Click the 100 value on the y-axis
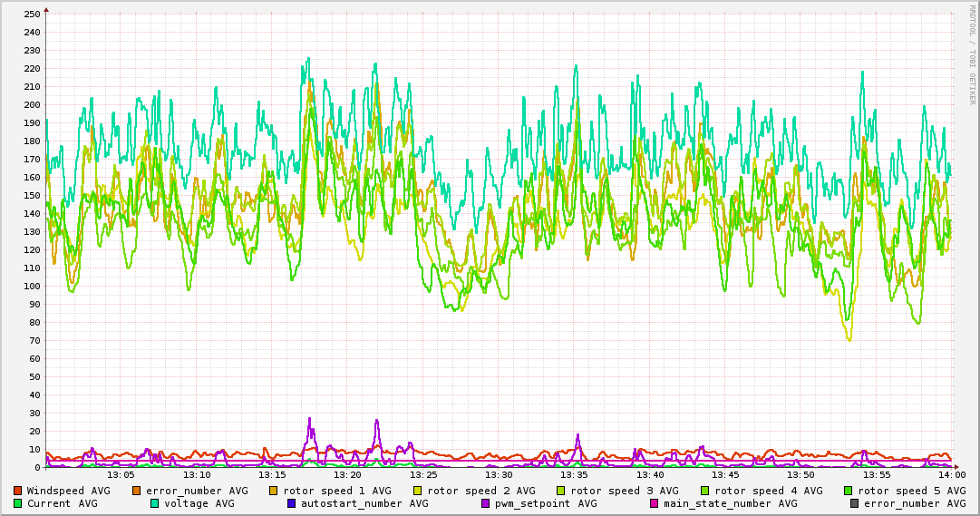This screenshot has width=980, height=516. tap(31, 287)
